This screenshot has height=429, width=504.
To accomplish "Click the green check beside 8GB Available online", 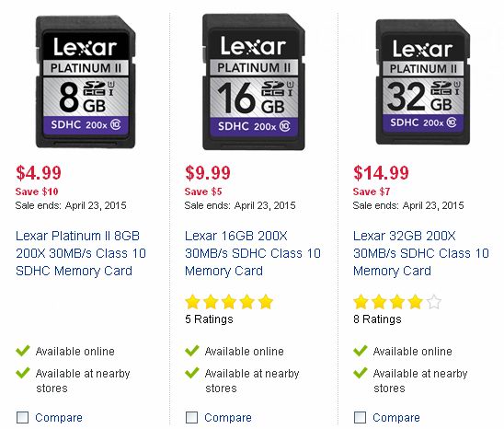I will click(x=23, y=351).
